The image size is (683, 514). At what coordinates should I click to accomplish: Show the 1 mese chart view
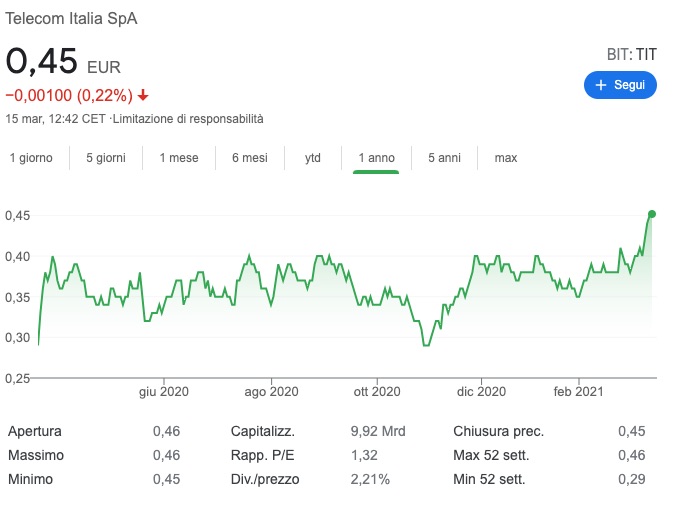coord(178,158)
